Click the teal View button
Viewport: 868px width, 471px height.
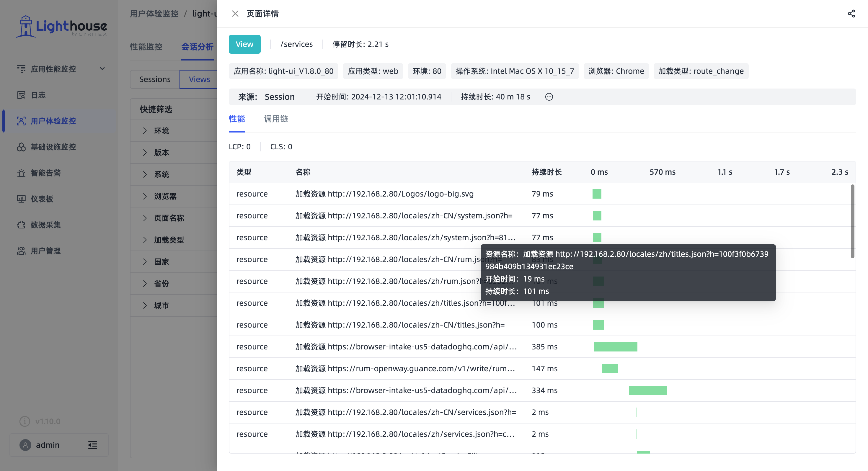click(x=245, y=44)
